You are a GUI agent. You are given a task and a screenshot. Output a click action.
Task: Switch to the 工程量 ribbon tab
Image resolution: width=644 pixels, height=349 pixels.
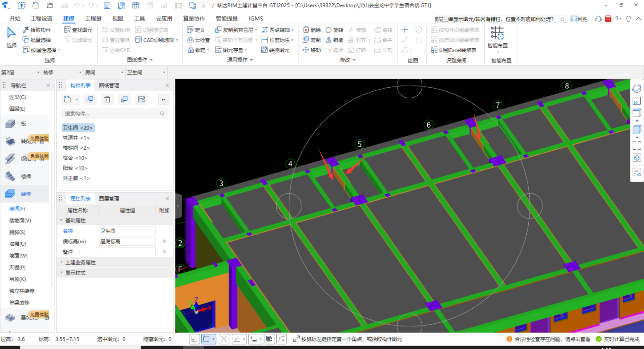click(93, 18)
